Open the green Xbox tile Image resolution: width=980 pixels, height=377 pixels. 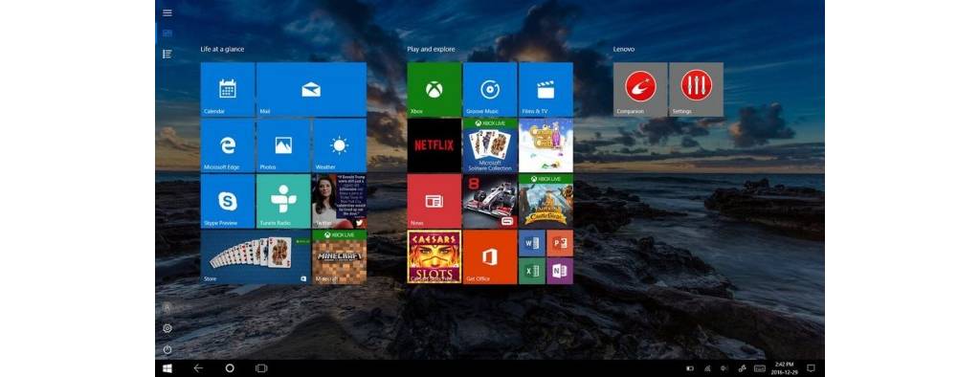pyautogui.click(x=434, y=89)
